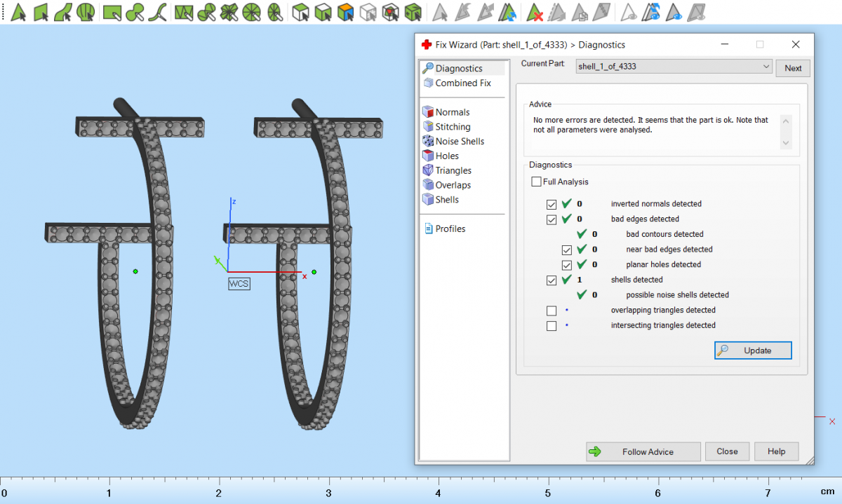Click Next to go to next part
This screenshot has height=504, width=842.
[x=793, y=68]
